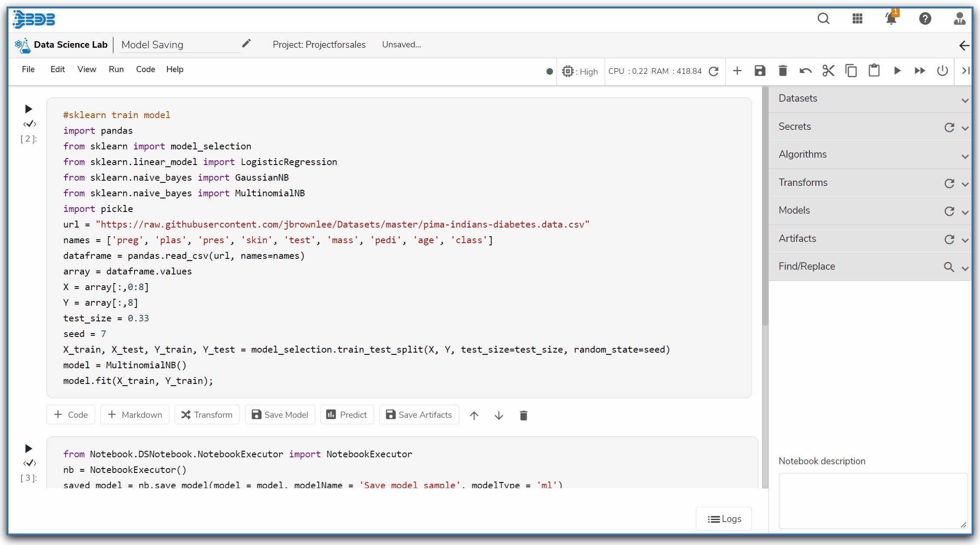Screen dimensions: 980x545
Task: Run all cells with fast-forward icon
Action: click(x=920, y=71)
